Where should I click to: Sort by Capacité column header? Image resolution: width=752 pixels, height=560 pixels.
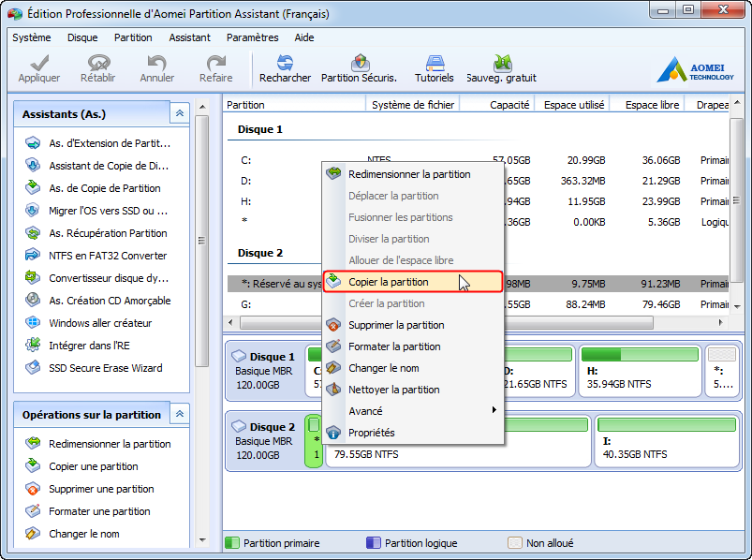coord(497,105)
